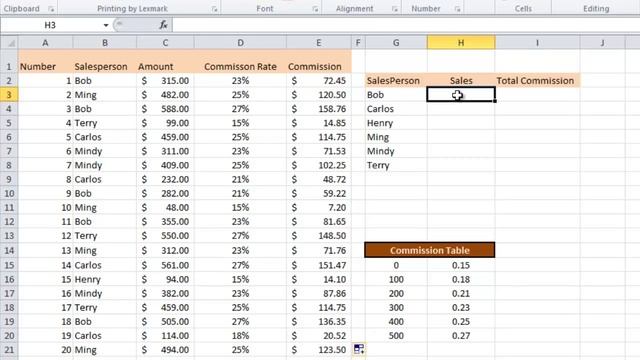Select column F header
This screenshot has width=640, height=360.
coord(358,42)
